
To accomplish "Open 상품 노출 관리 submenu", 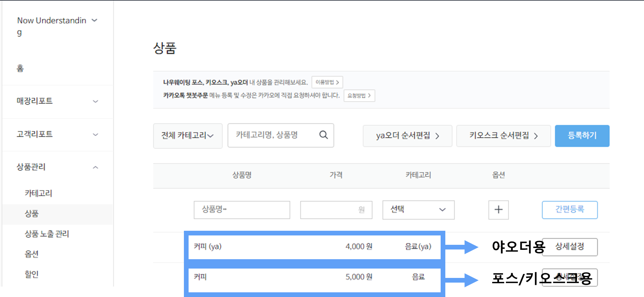I will pyautogui.click(x=47, y=234).
